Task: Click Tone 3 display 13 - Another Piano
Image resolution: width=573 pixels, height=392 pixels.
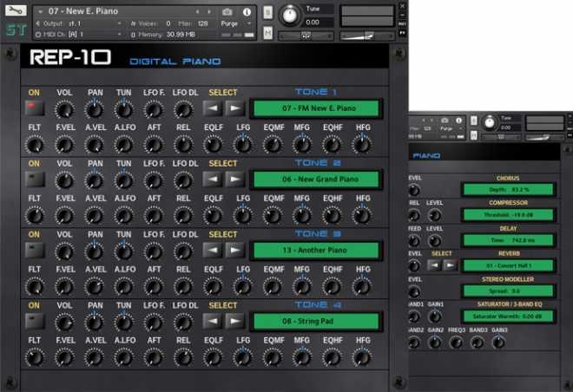Action: [x=317, y=251]
